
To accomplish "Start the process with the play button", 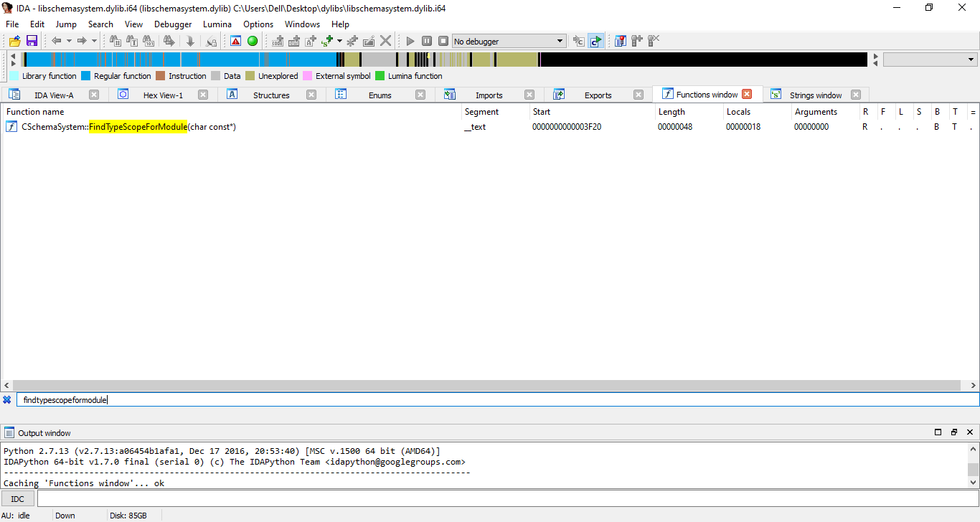I will (410, 41).
